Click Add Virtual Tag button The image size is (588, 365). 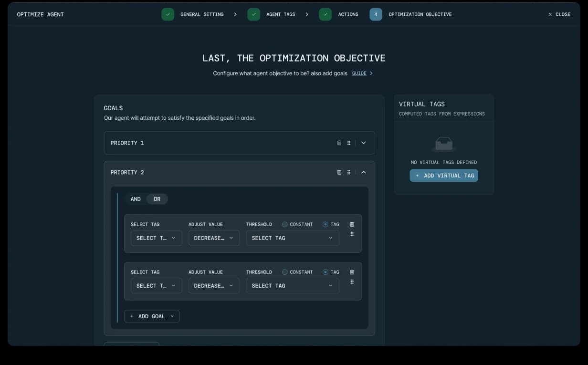(444, 176)
